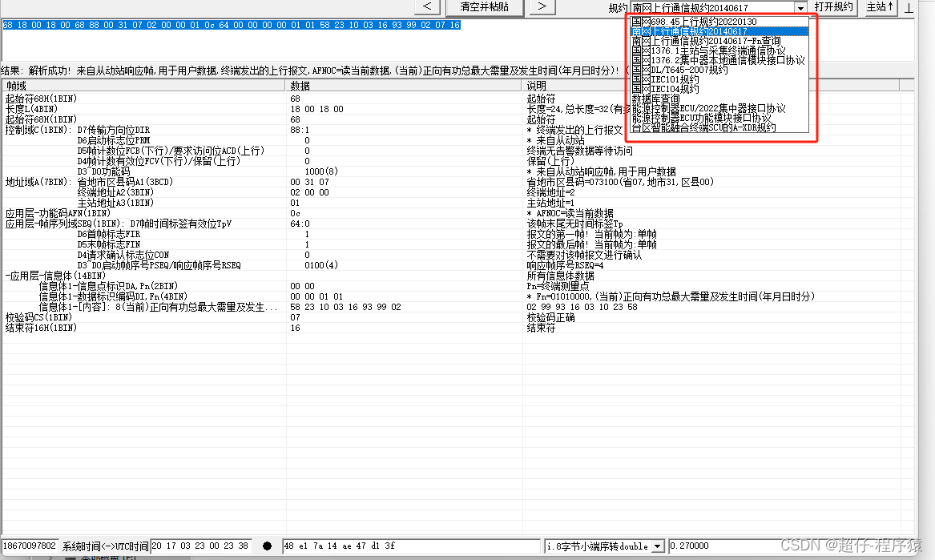Click the 主站↑ button
This screenshot has width=935, height=560.
click(880, 7)
